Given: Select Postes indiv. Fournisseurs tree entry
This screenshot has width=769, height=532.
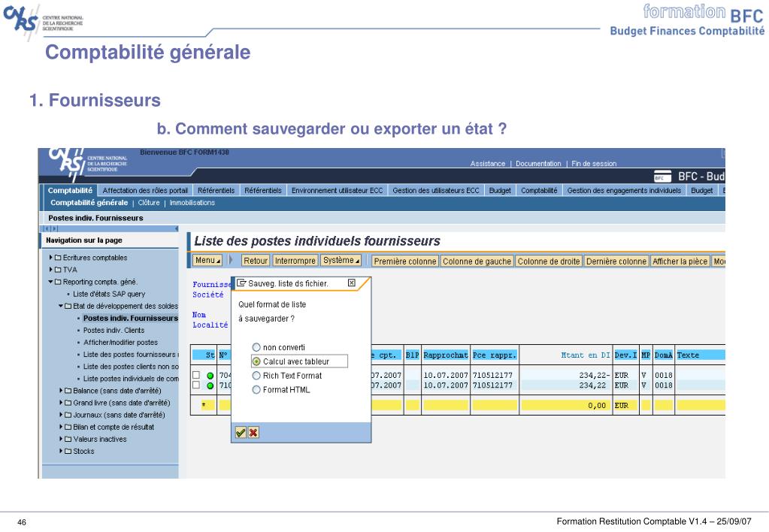Looking at the screenshot, I should [131, 318].
